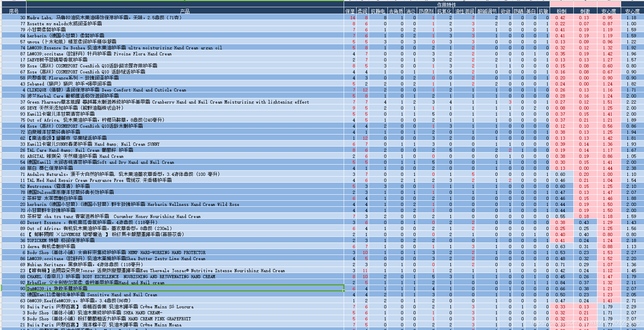The width and height of the screenshot is (644, 330).
Task: Select the Body Shop SHEA HAND CREAM cell
Action: pyautogui.click(x=185, y=313)
